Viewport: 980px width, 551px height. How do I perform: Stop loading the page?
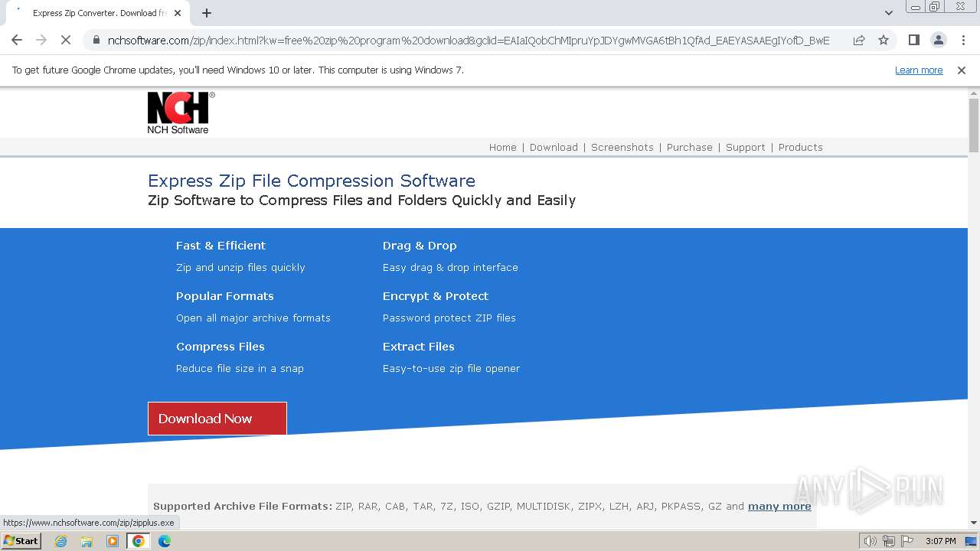pyautogui.click(x=66, y=40)
